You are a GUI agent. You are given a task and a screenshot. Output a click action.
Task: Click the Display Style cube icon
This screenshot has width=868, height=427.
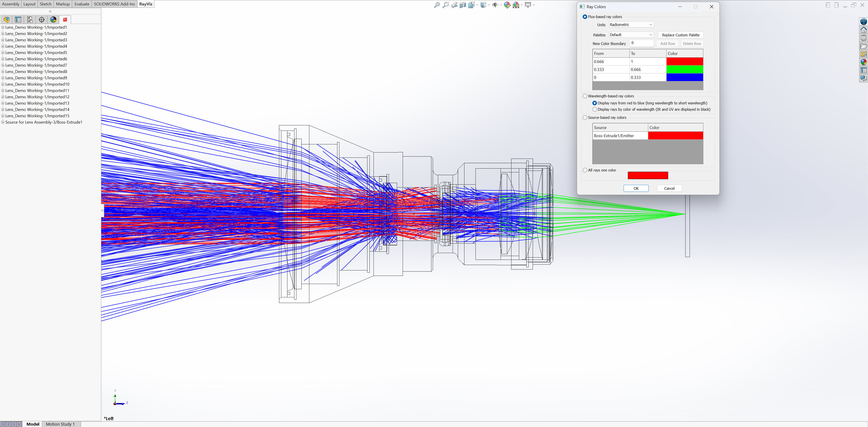[x=483, y=5]
